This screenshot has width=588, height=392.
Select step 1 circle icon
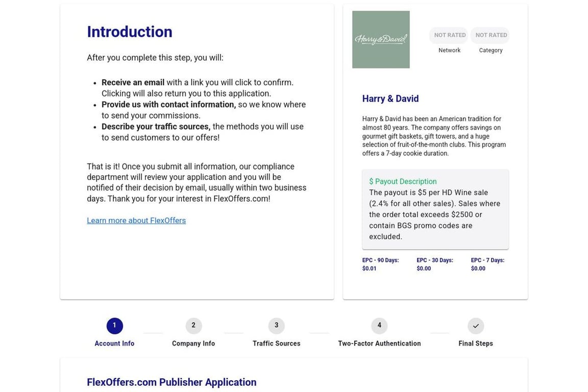pyautogui.click(x=114, y=326)
